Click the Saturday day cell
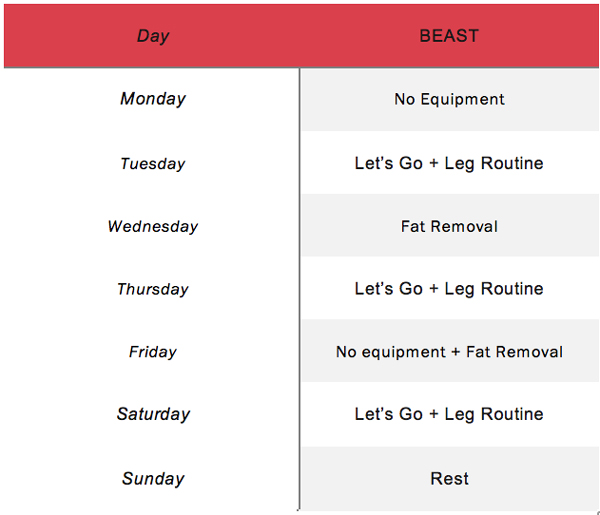The height and width of the screenshot is (515, 600). point(152,414)
